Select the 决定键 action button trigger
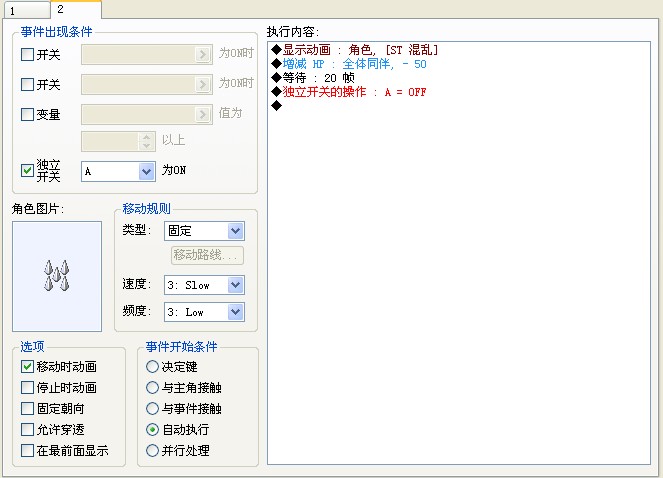663x478 pixels. pyautogui.click(x=152, y=366)
